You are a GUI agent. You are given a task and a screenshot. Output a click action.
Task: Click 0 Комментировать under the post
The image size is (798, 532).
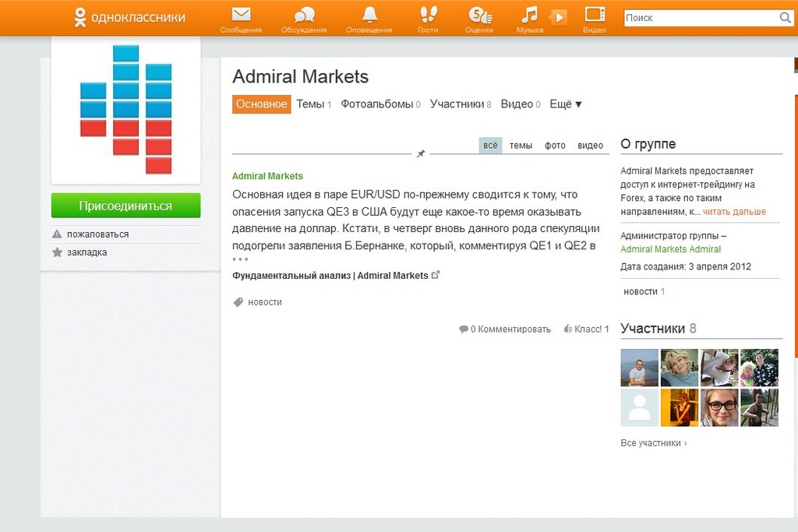coord(505,329)
